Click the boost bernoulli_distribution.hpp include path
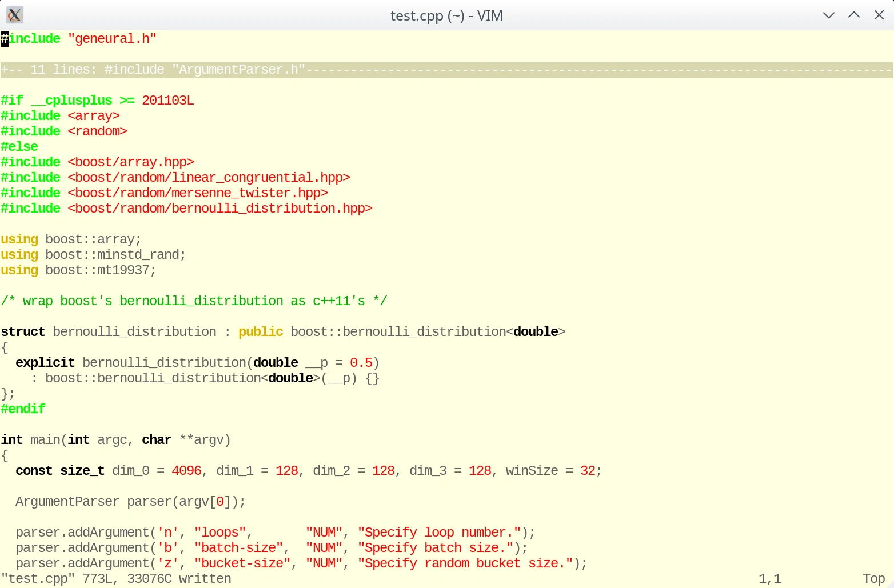 pyautogui.click(x=220, y=209)
